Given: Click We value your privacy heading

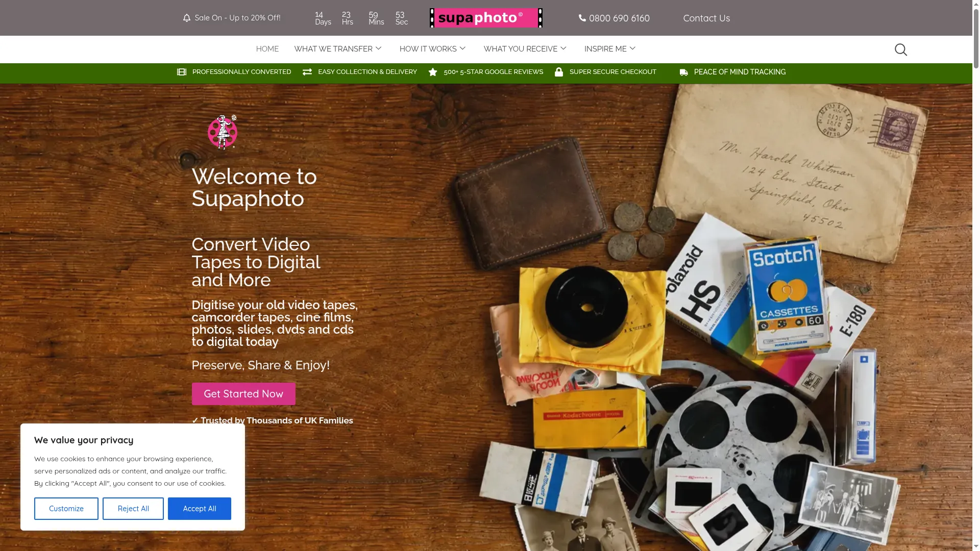Looking at the screenshot, I should (84, 440).
